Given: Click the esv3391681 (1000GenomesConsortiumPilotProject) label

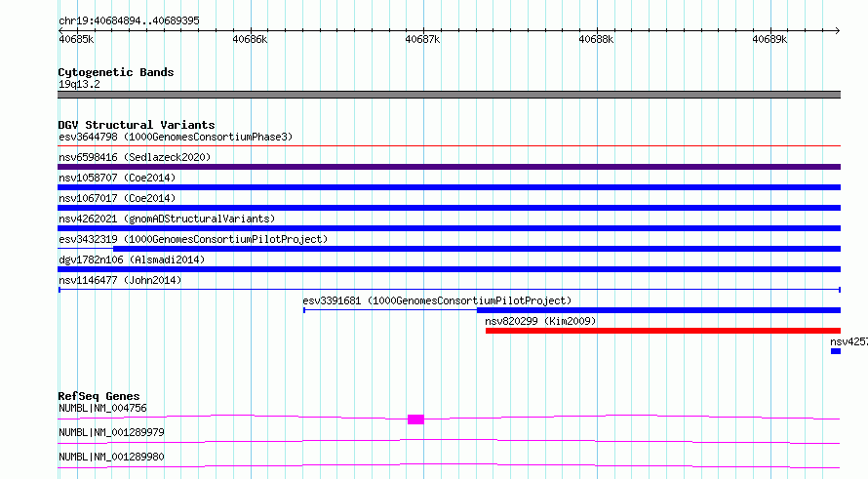Looking at the screenshot, I should (437, 300).
